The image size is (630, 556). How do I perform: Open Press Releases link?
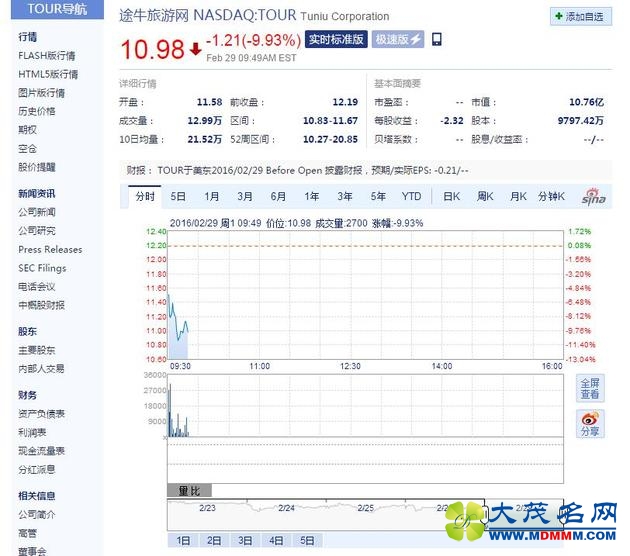tap(50, 249)
